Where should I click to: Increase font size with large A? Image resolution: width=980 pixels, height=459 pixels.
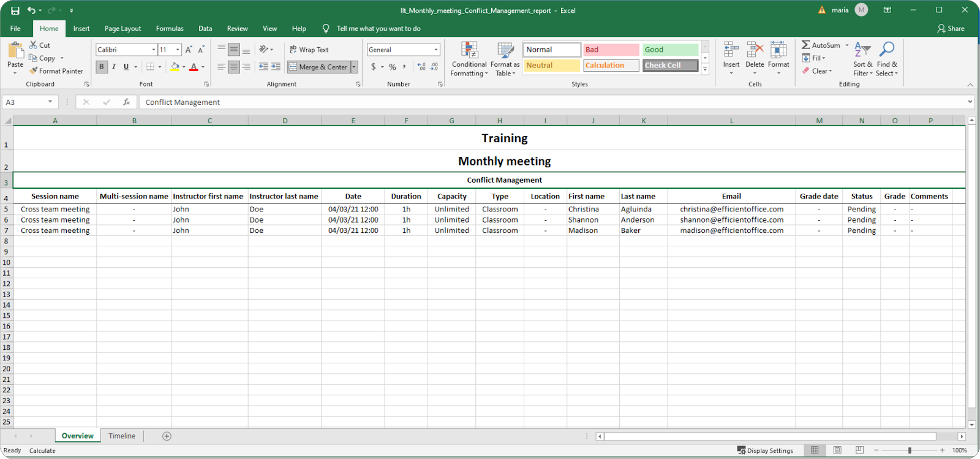point(189,50)
